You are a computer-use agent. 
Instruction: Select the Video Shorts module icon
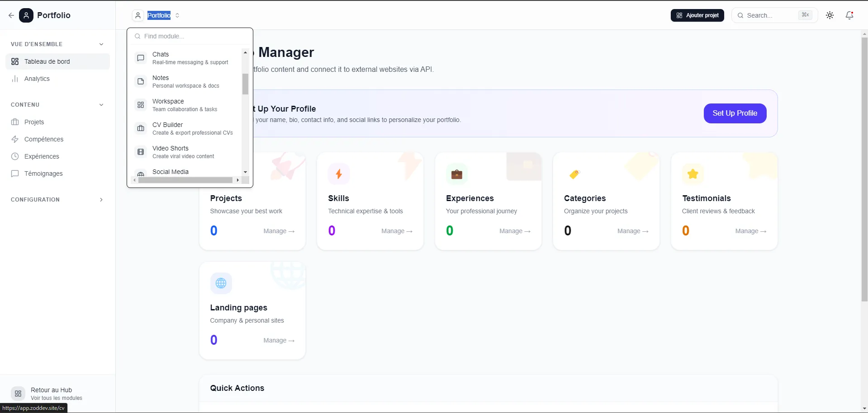click(141, 152)
